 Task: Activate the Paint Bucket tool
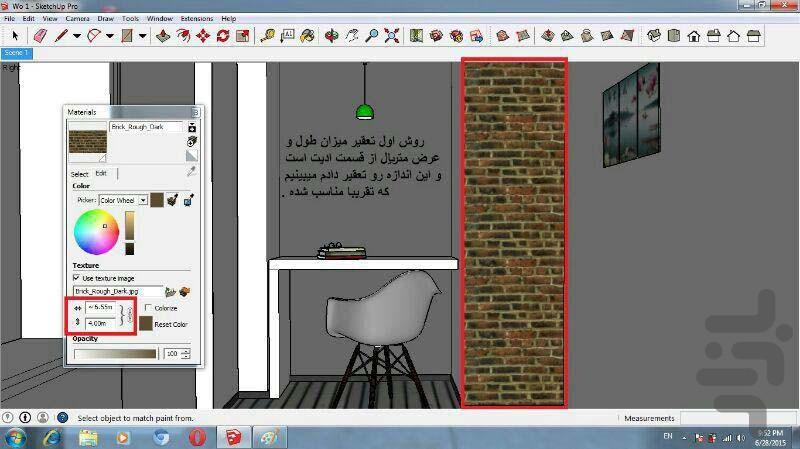click(x=307, y=36)
